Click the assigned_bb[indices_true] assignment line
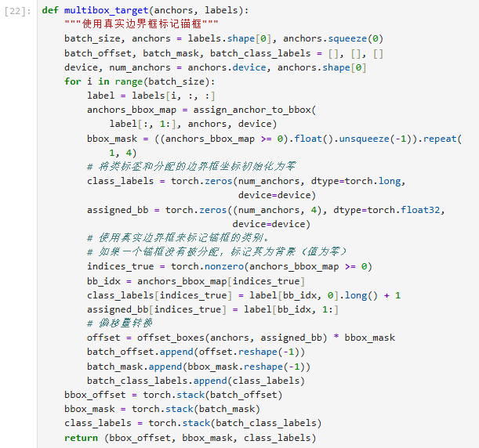 tap(212, 309)
